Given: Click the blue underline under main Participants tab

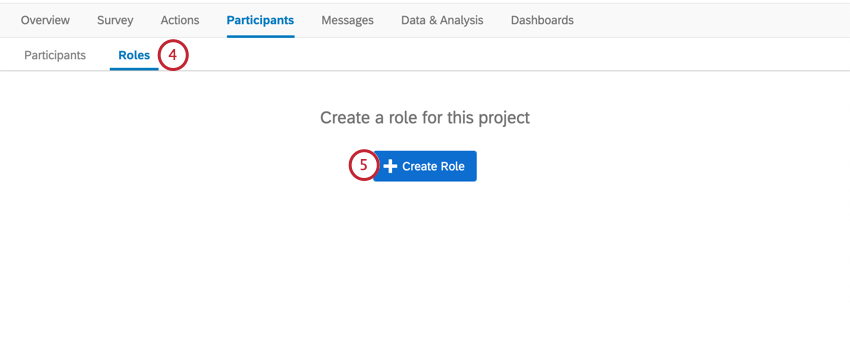Looking at the screenshot, I should pyautogui.click(x=260, y=36).
